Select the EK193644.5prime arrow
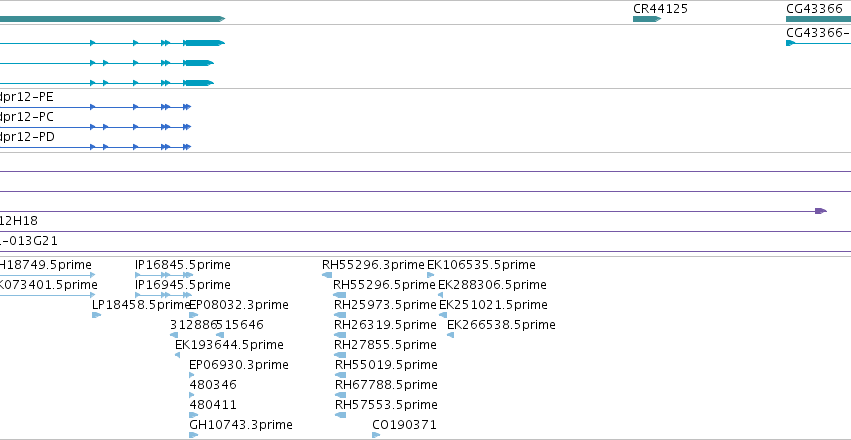 (177, 355)
